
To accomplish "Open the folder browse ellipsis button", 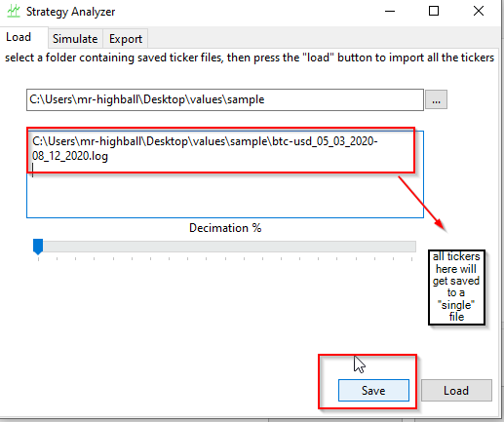I will [x=436, y=99].
